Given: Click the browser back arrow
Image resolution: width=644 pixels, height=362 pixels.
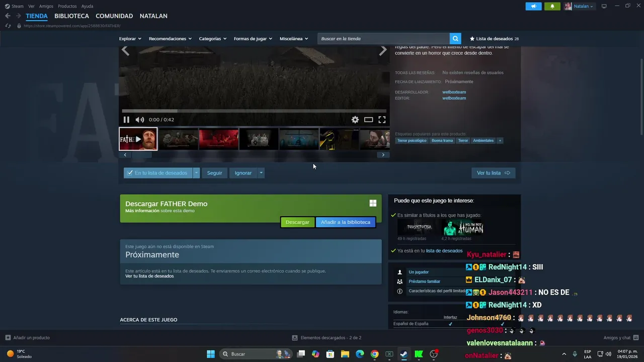Looking at the screenshot, I should [8, 16].
